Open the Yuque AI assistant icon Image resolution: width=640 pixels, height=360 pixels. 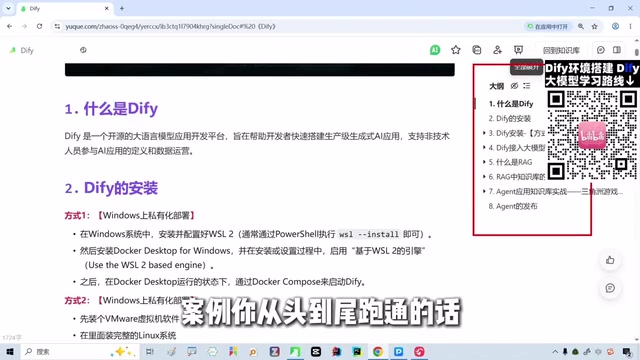click(x=435, y=50)
